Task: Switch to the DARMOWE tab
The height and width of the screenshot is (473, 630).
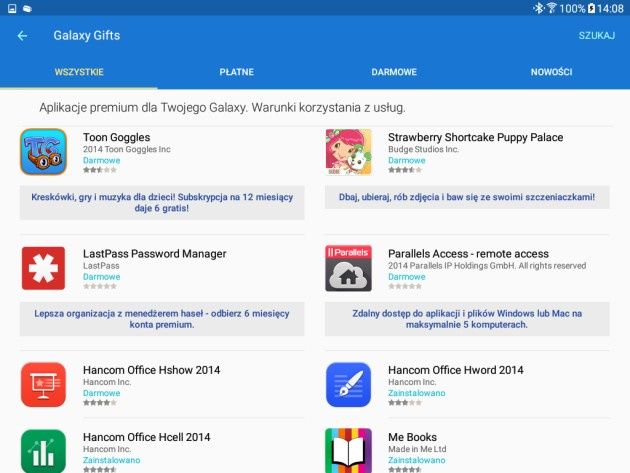Action: [x=394, y=72]
